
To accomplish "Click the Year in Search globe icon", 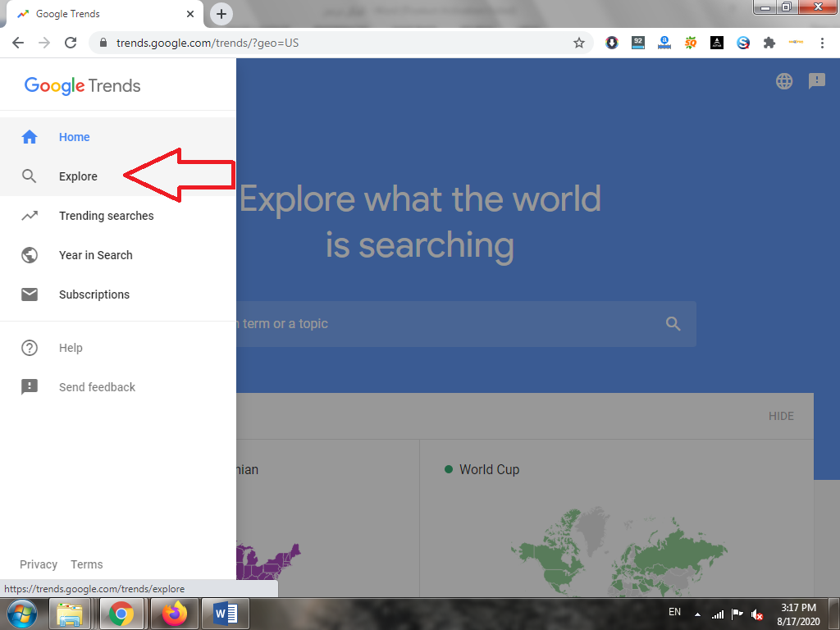I will click(x=30, y=255).
